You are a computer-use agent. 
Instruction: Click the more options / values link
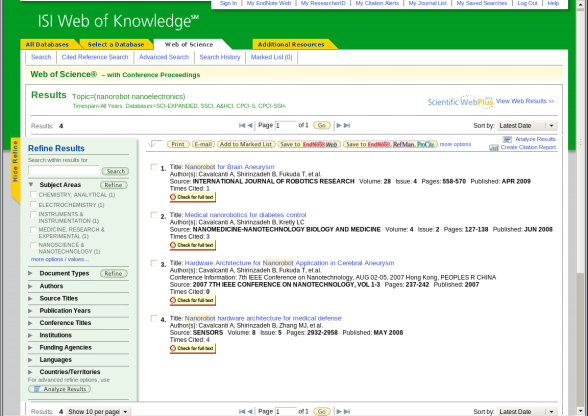click(x=60, y=259)
